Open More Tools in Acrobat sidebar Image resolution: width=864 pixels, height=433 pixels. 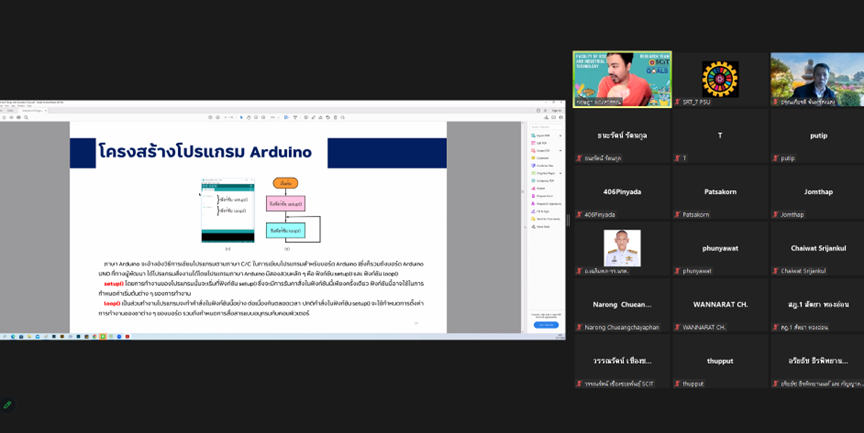click(541, 226)
